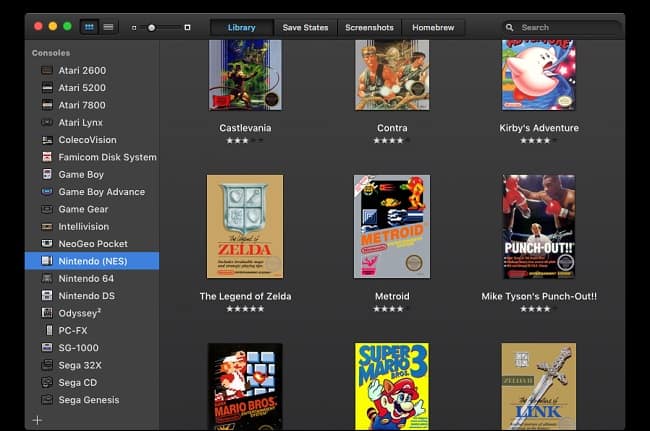Viewport: 650px width, 431px height.
Task: Select the Nintendo (NES) console icon
Action: [x=47, y=261]
